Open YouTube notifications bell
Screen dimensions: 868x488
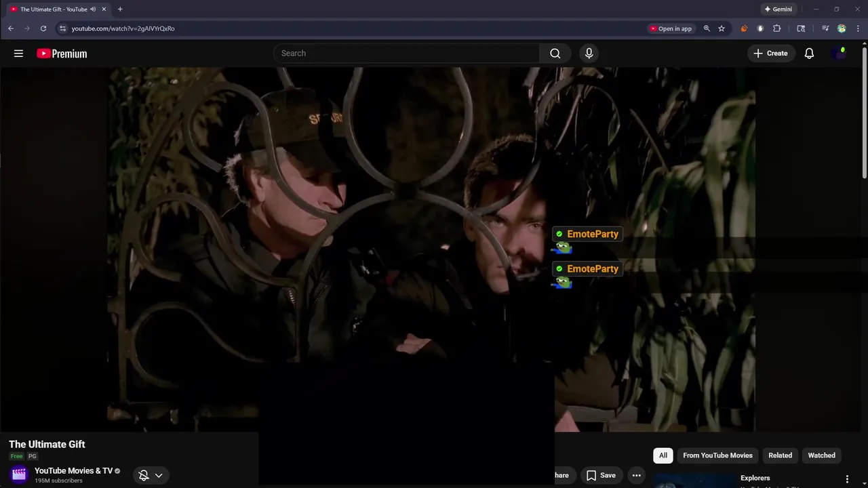[x=809, y=54]
